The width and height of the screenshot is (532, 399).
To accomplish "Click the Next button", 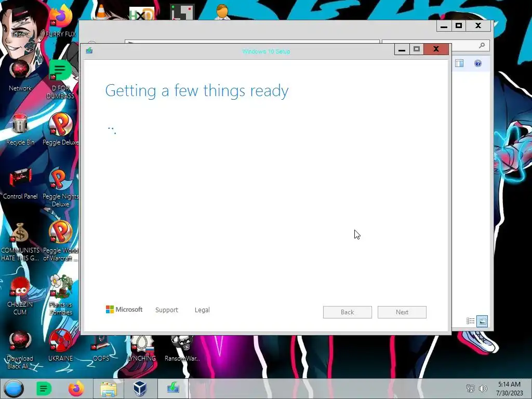I will pyautogui.click(x=402, y=312).
